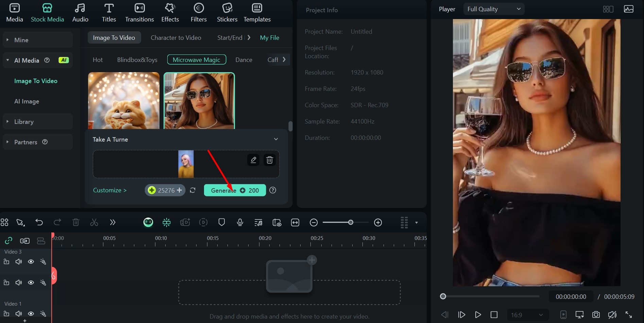Select the Dance category
Viewport: 644px width, 323px height.
click(244, 60)
